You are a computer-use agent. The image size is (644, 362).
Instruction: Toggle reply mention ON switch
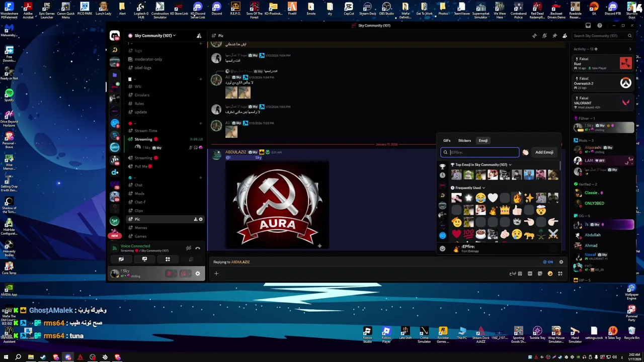[548, 262]
